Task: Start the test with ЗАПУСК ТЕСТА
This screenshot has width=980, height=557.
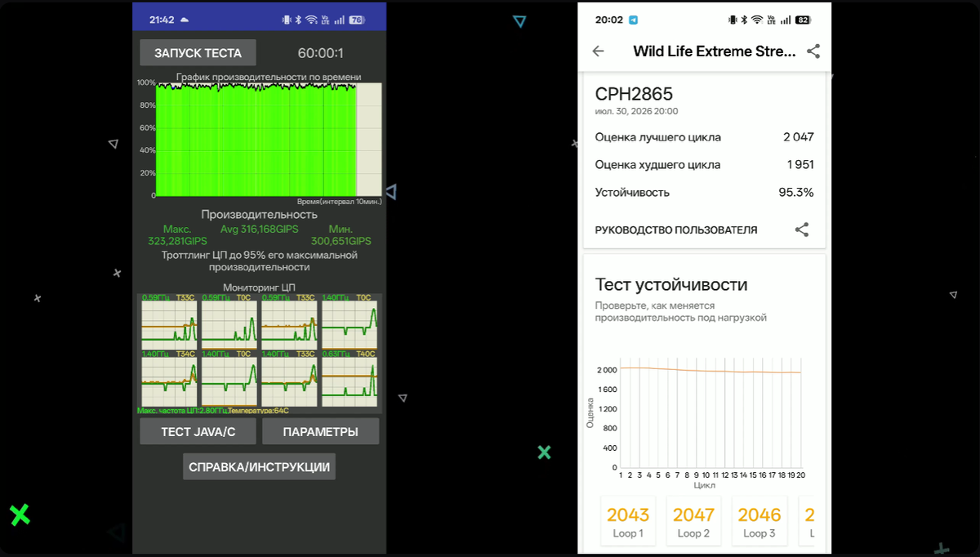Action: click(x=198, y=53)
